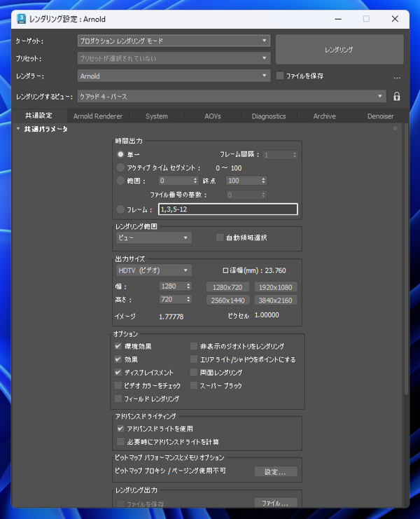Click the pixel aspect value 1.00000
Viewport: 420px width, 519px height.
pos(267,315)
